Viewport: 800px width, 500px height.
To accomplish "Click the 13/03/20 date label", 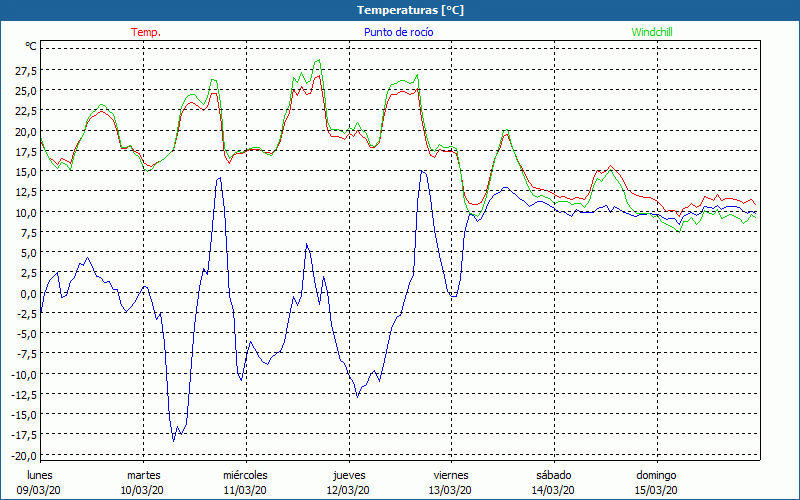I will [x=451, y=490].
